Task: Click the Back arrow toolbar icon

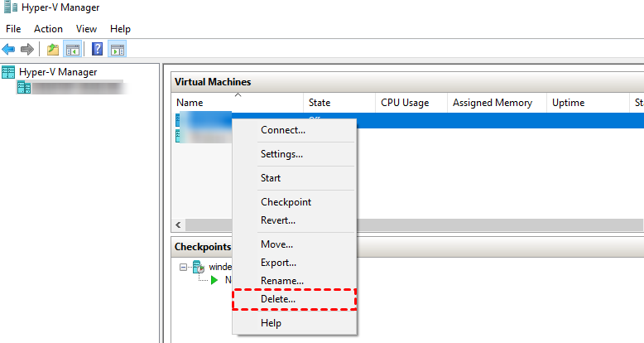Action: pyautogui.click(x=8, y=50)
